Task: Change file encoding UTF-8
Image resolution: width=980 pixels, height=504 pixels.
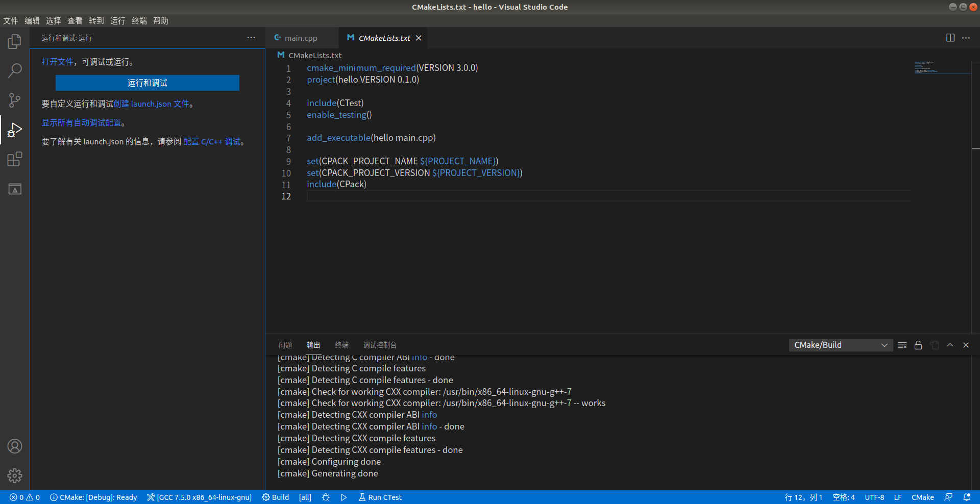Action: 874,497
